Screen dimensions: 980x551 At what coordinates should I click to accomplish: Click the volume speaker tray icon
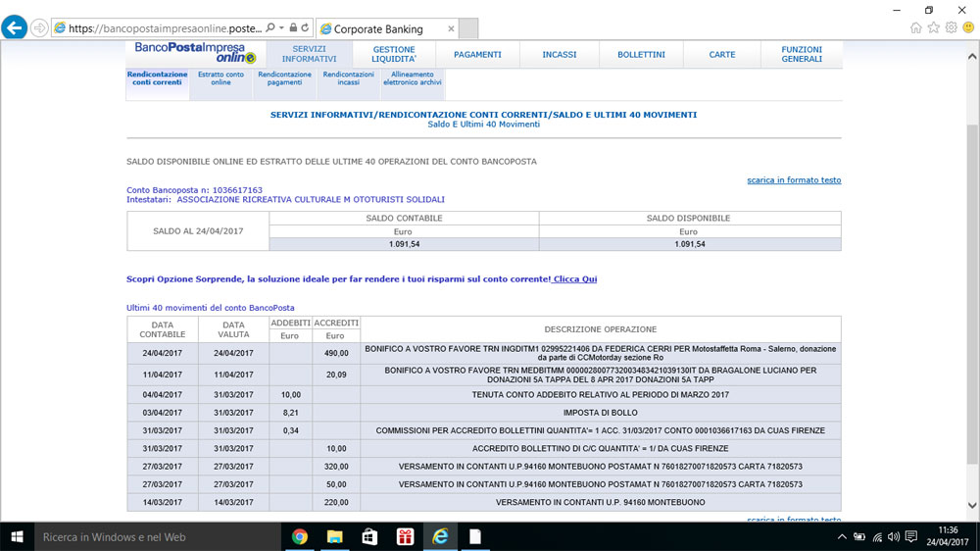894,536
